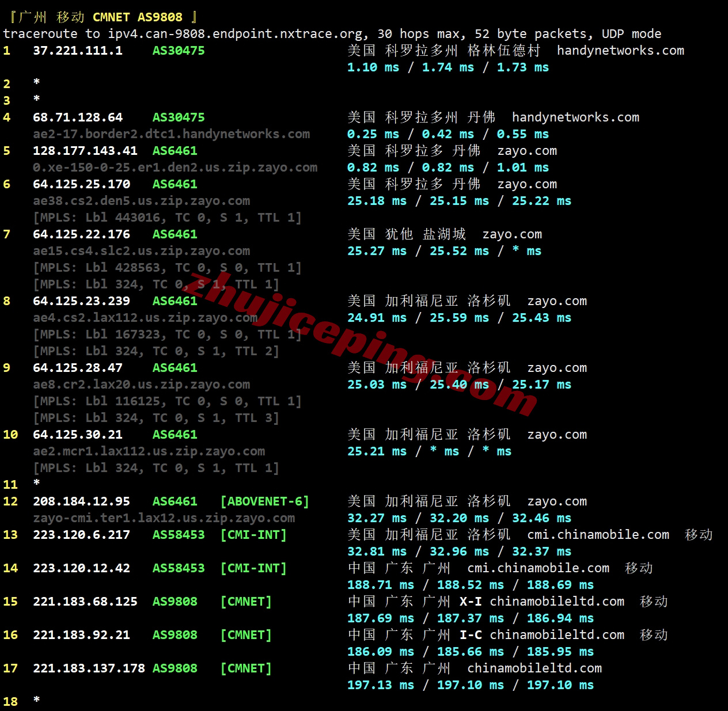Screen dimensions: 728x711
Task: Click the IP address 64.125.28.47
Action: (x=78, y=368)
